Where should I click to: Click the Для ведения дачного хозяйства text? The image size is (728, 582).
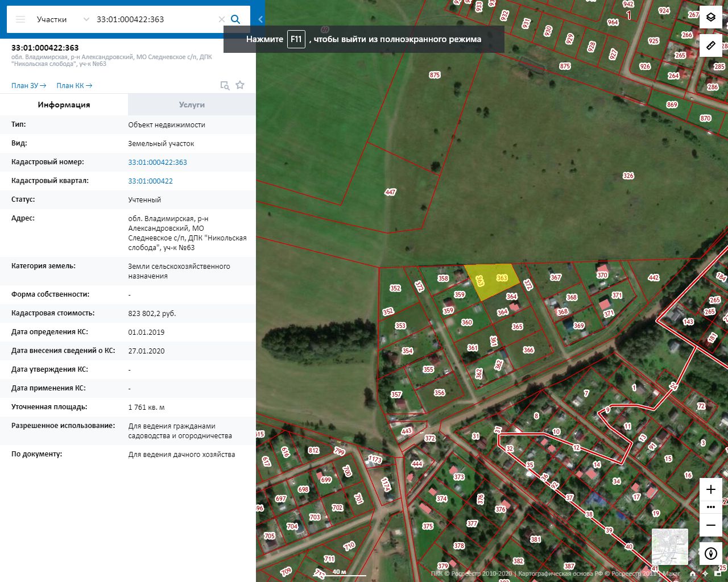coord(181,455)
